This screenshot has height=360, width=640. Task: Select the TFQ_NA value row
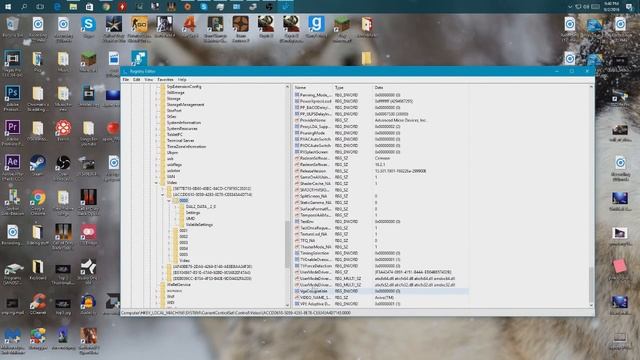381,240
